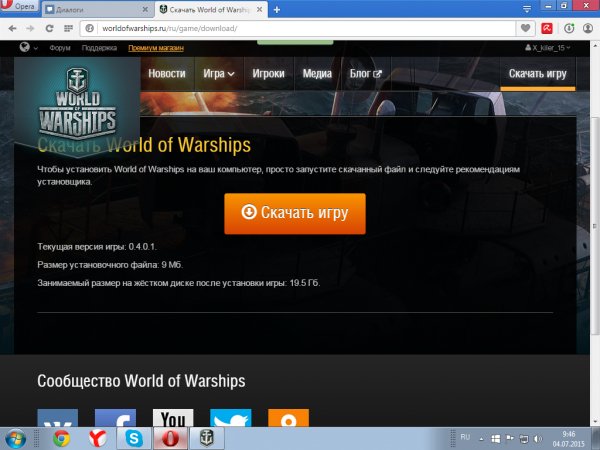Viewport: 600px width, 450px height.
Task: Click the Windows logo tray icon
Action: 496,439
